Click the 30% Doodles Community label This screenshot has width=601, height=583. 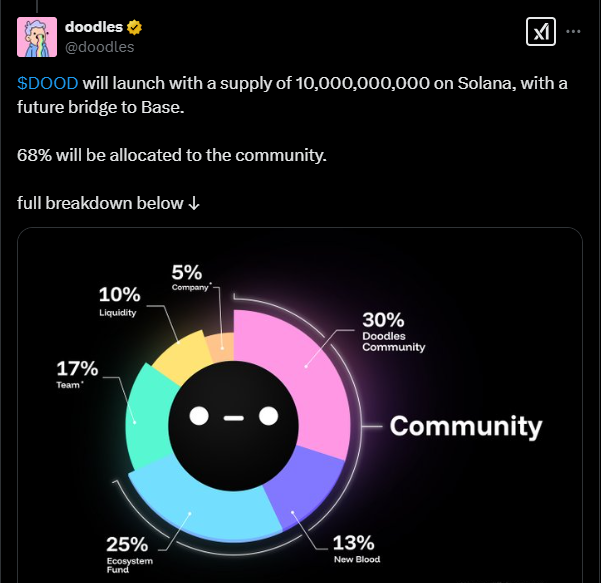tap(394, 332)
